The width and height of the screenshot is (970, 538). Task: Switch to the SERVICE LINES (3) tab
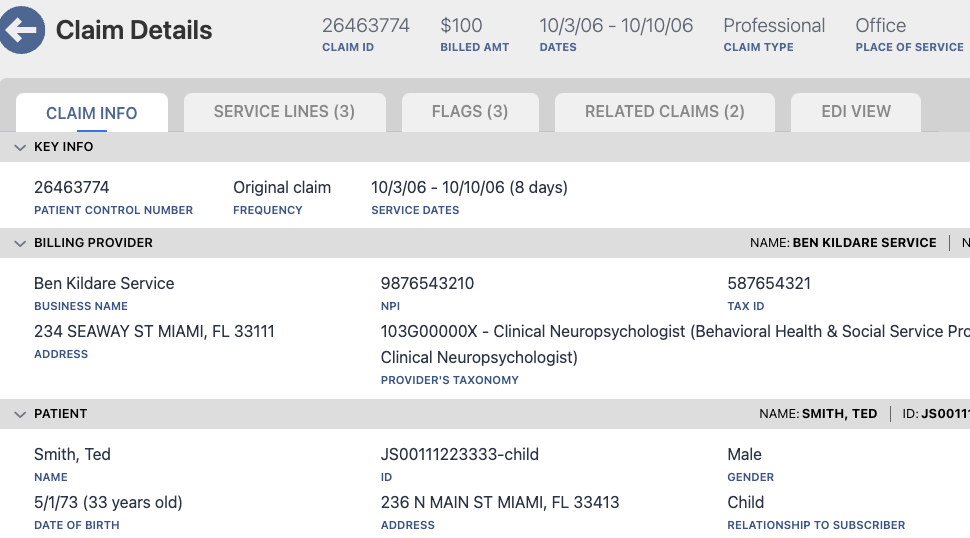click(285, 112)
